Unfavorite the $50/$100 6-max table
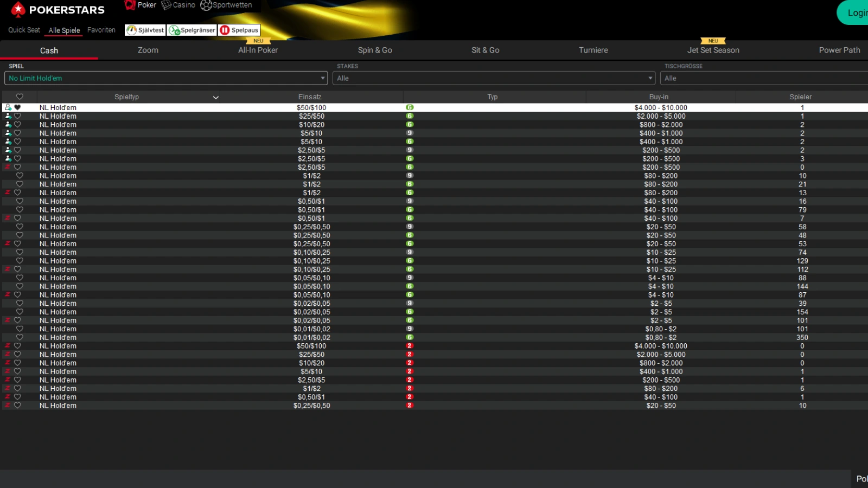The height and width of the screenshot is (488, 868). coord(17,107)
